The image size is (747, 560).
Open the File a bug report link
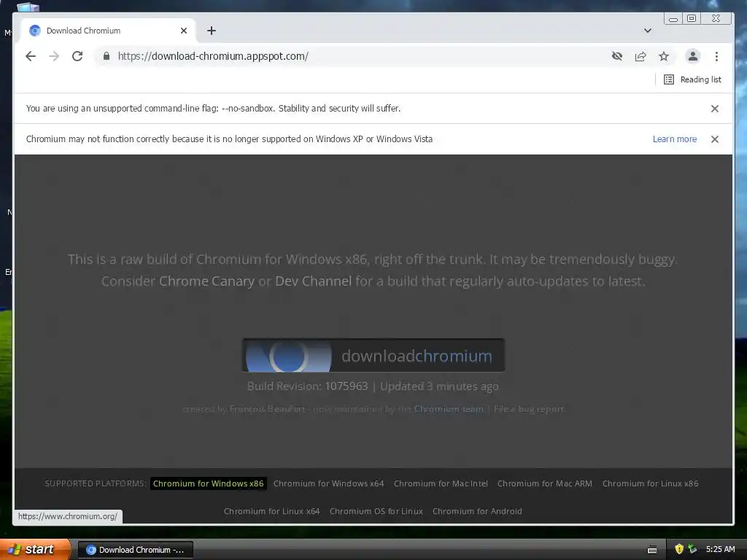[529, 408]
